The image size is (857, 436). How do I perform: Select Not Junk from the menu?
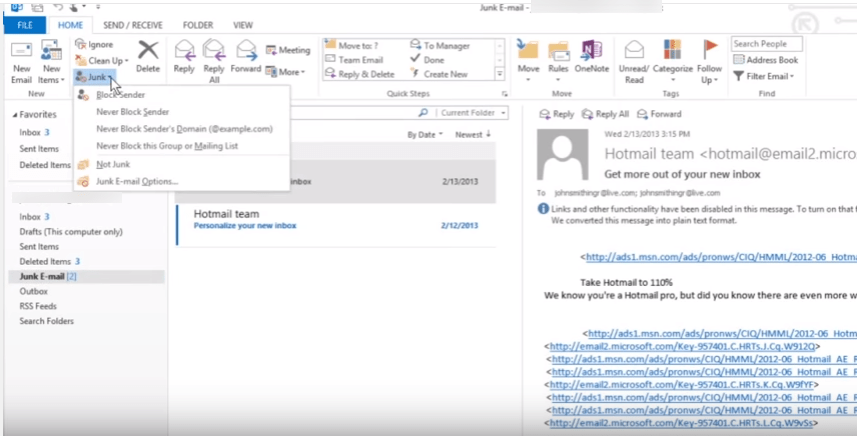click(113, 164)
